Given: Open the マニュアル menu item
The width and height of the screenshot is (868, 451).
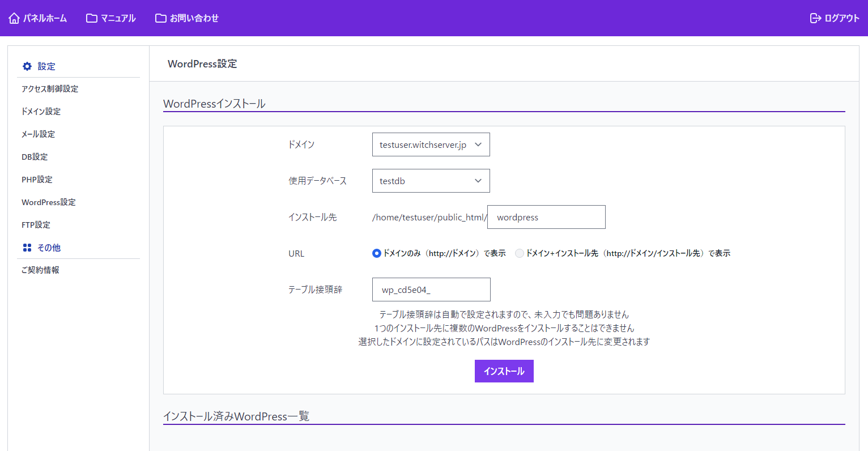Looking at the screenshot, I should click(118, 18).
